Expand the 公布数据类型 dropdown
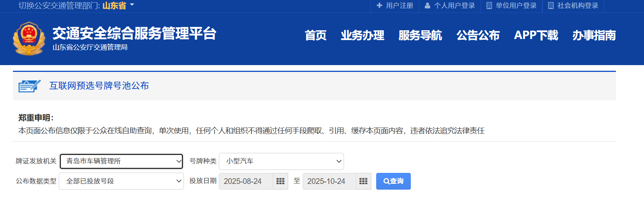The height and width of the screenshot is (221, 644). tap(121, 181)
